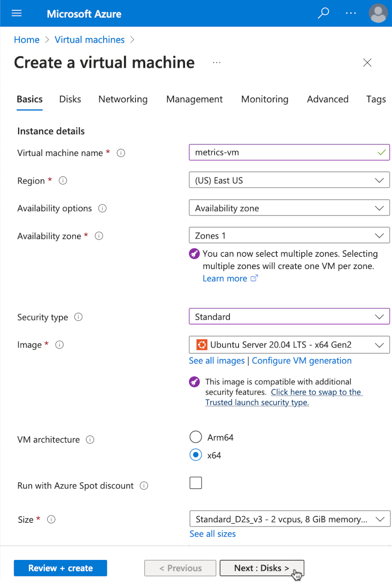392x584 pixels.
Task: Expand the Size dropdown
Action: coord(289,519)
